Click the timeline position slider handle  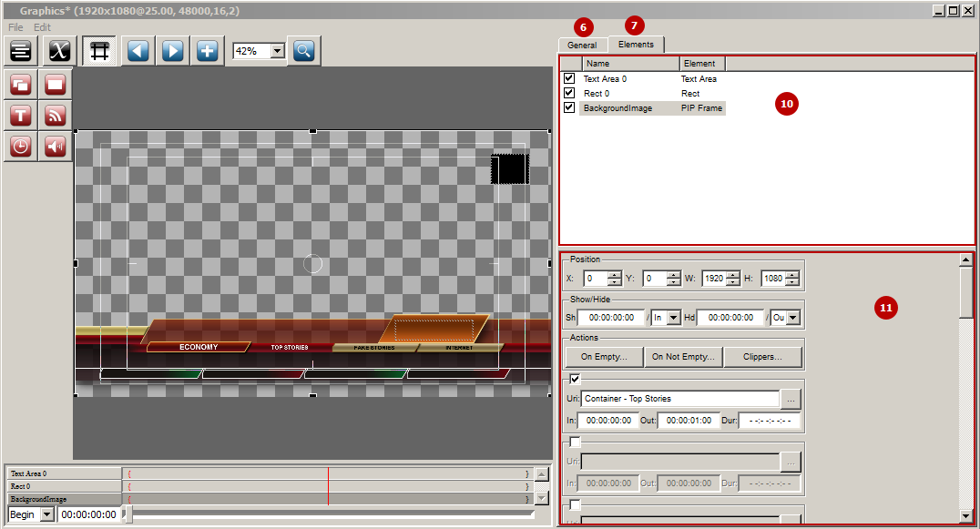point(128,514)
